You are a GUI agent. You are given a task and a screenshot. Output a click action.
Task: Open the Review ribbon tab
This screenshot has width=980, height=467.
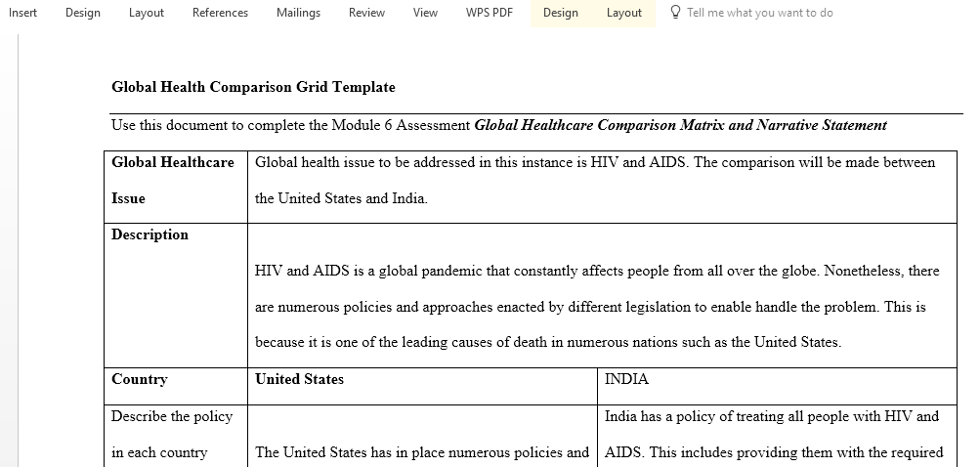coord(366,13)
